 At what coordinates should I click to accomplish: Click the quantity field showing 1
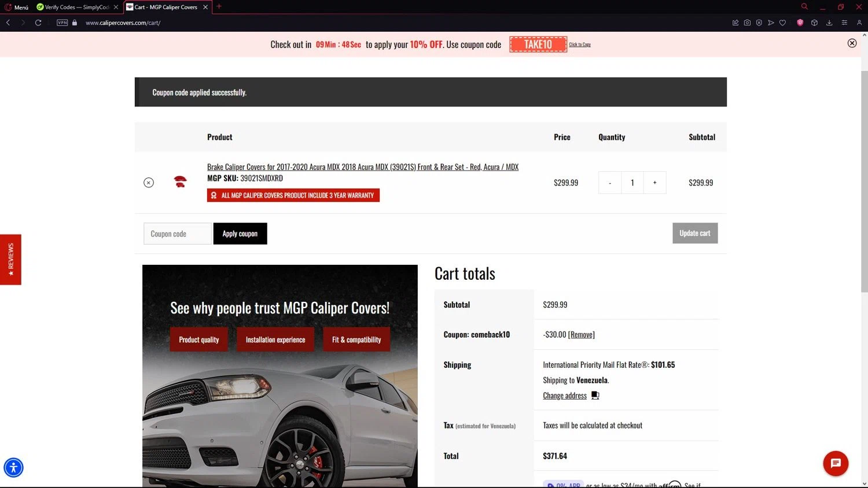[632, 183]
